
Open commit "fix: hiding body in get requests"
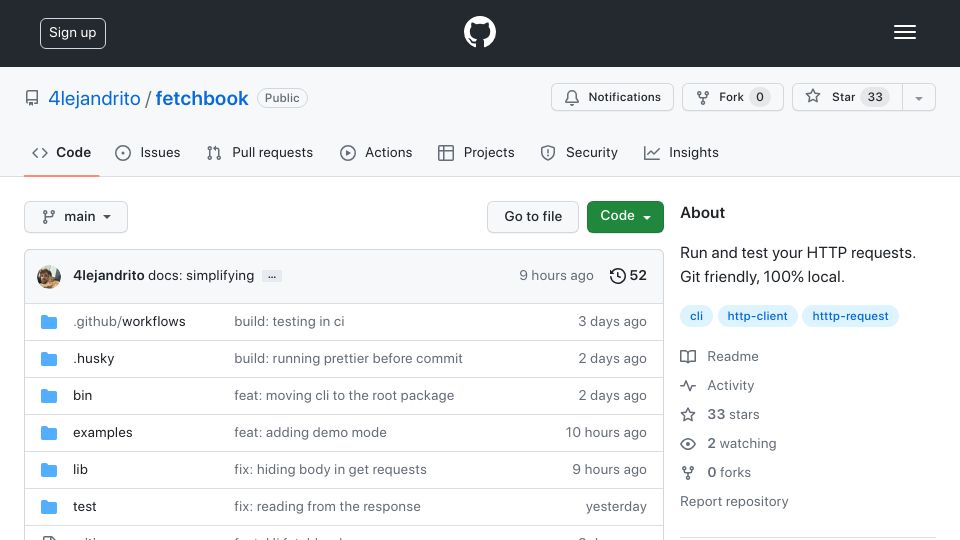click(x=330, y=470)
